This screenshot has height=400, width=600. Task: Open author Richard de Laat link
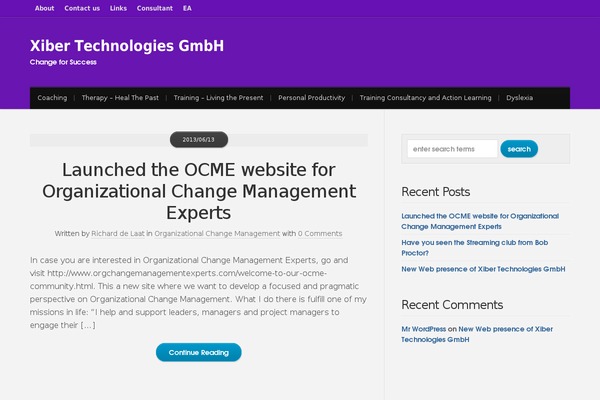click(x=118, y=233)
